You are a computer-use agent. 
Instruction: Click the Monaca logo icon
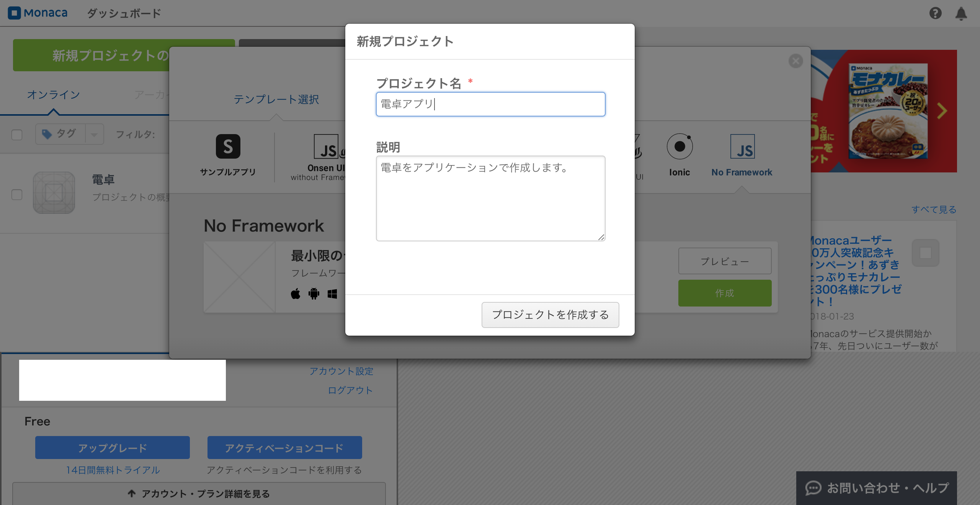[x=15, y=13]
